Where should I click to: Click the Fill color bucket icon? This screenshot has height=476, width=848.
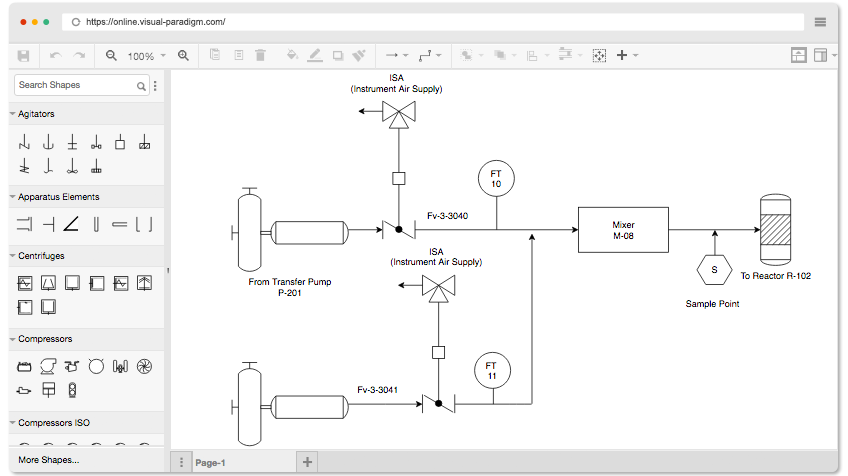pos(292,55)
